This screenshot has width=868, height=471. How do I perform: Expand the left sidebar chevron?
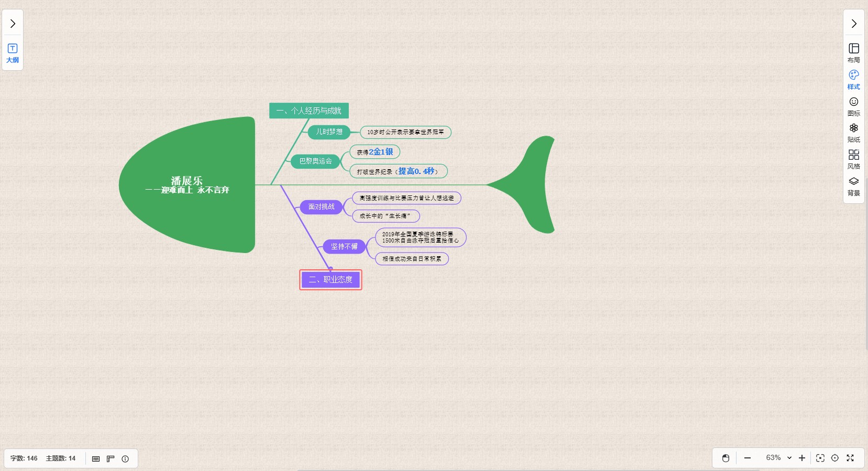pos(13,24)
